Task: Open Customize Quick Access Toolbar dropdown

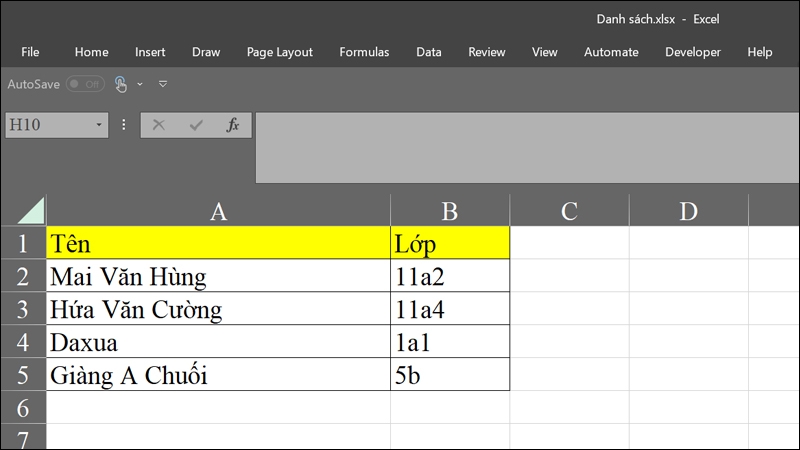Action: coord(163,84)
